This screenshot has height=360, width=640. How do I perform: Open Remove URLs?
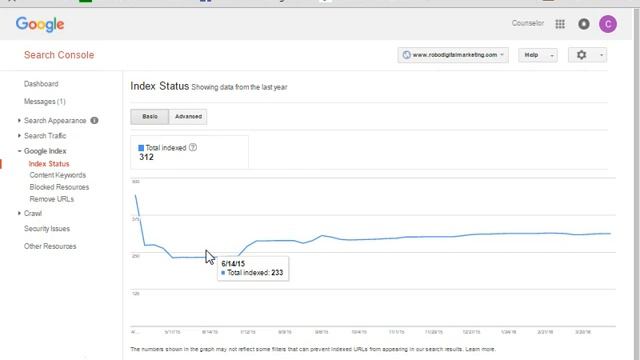click(51, 199)
